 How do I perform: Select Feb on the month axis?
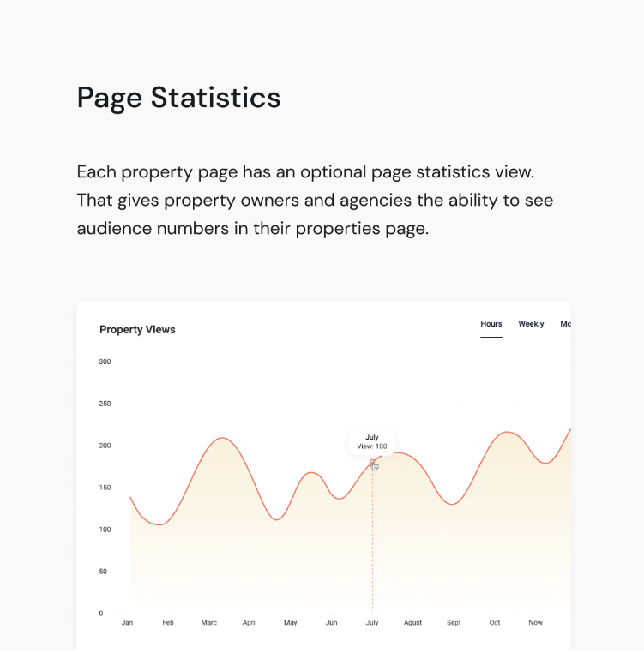[x=168, y=622]
